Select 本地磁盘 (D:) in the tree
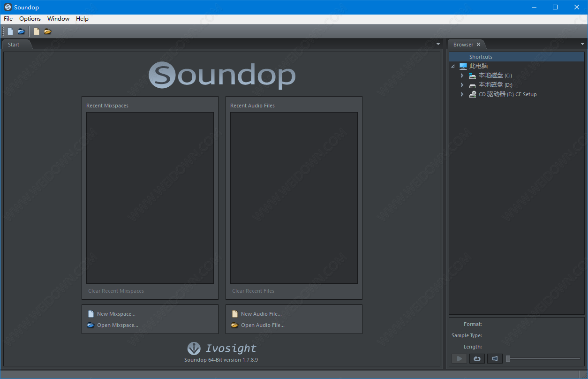Image resolution: width=588 pixels, height=379 pixels. coord(495,85)
